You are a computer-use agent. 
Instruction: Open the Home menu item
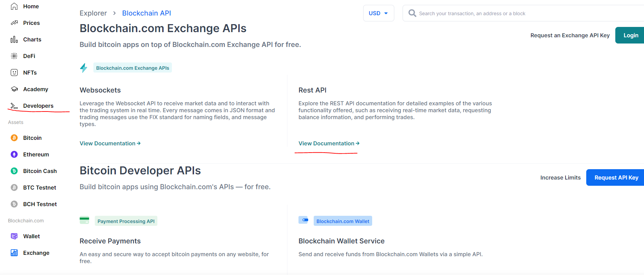31,6
